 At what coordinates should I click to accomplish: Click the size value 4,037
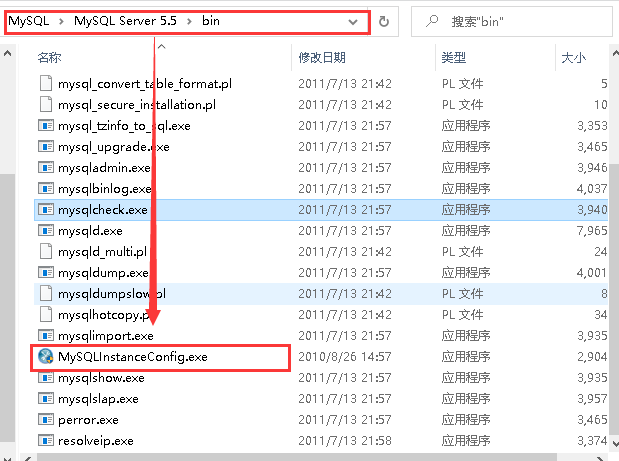coord(592,189)
